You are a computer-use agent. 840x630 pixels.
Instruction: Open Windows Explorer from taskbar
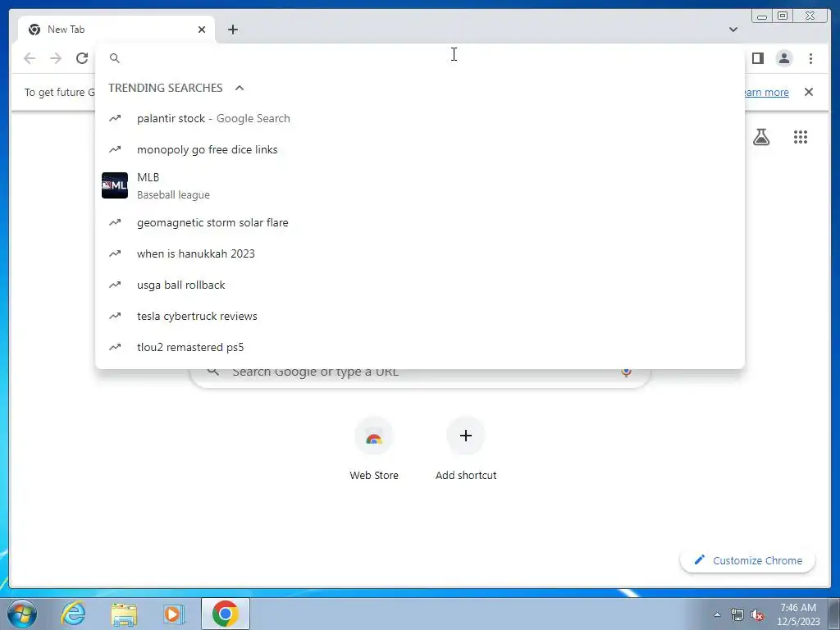tap(124, 614)
